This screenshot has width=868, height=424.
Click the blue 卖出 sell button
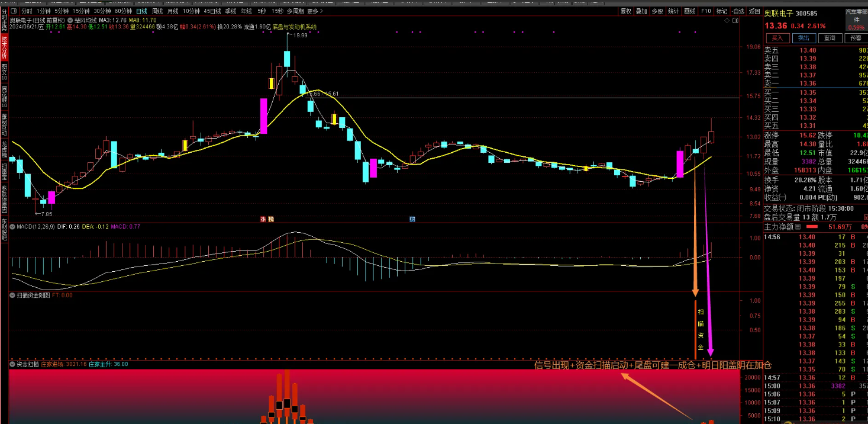(804, 38)
